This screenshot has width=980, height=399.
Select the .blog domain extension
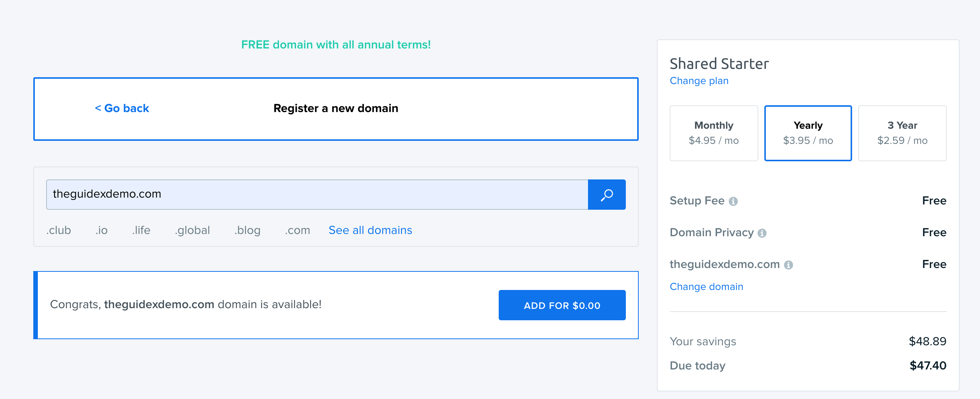tap(247, 230)
